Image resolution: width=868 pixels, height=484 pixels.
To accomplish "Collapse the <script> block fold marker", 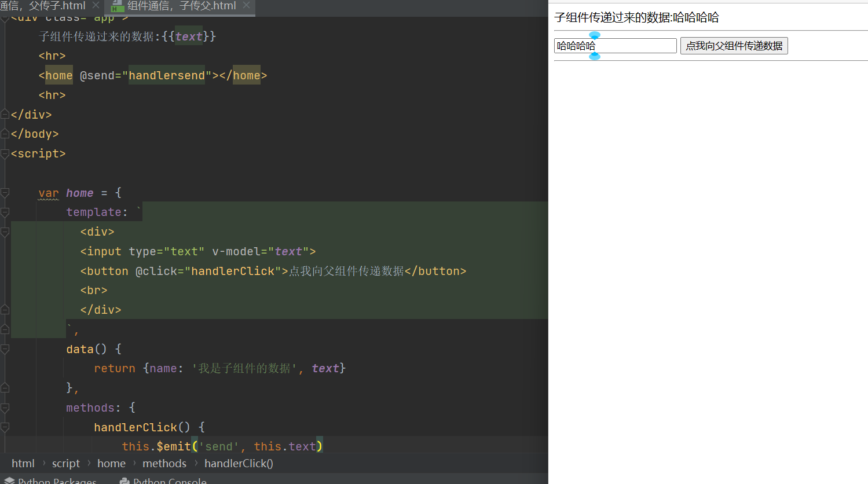I will [x=5, y=153].
